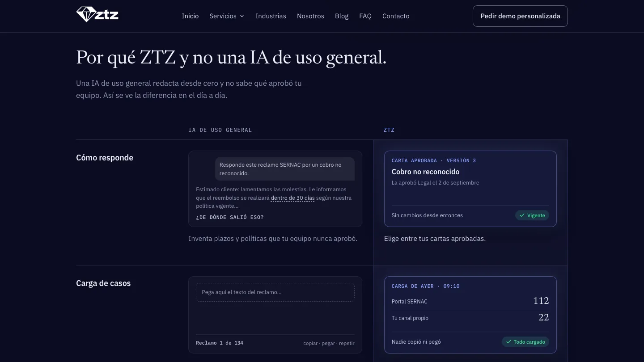
Task: Click the ZTZ diamond logo
Action: coord(97,14)
